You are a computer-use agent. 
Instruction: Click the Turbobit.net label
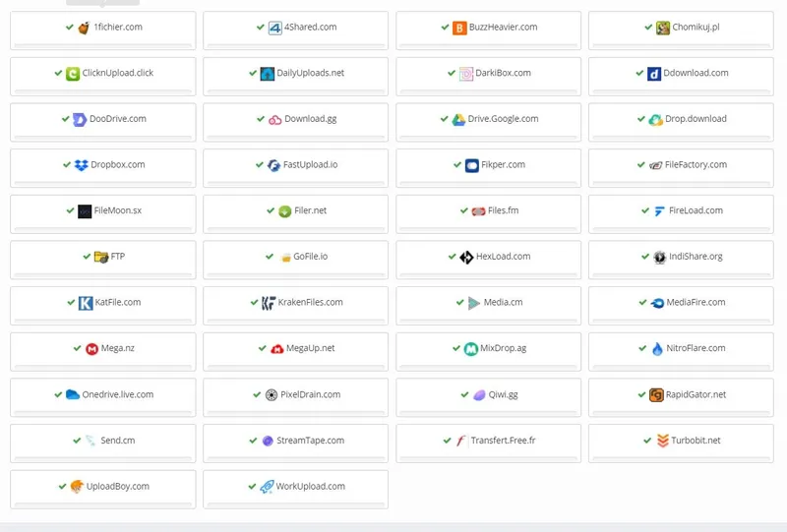tap(696, 441)
